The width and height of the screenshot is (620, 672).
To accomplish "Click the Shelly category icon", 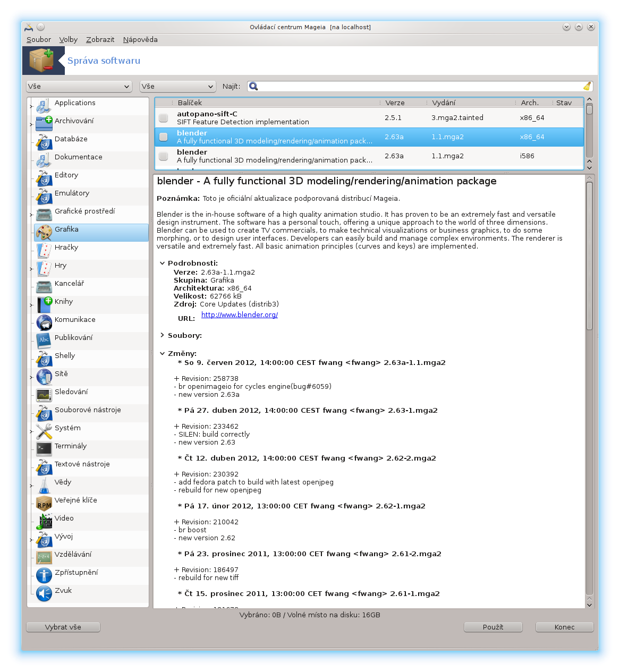I will (44, 359).
